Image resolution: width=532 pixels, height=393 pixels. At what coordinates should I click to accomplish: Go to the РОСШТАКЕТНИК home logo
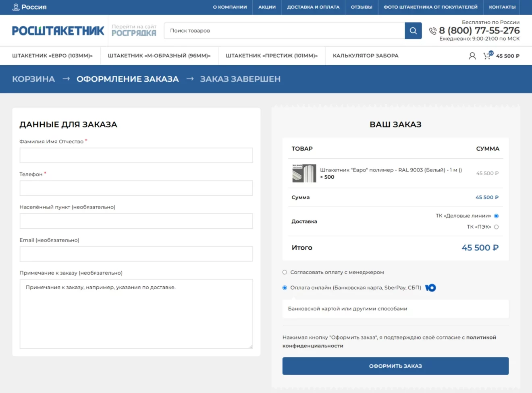point(58,31)
